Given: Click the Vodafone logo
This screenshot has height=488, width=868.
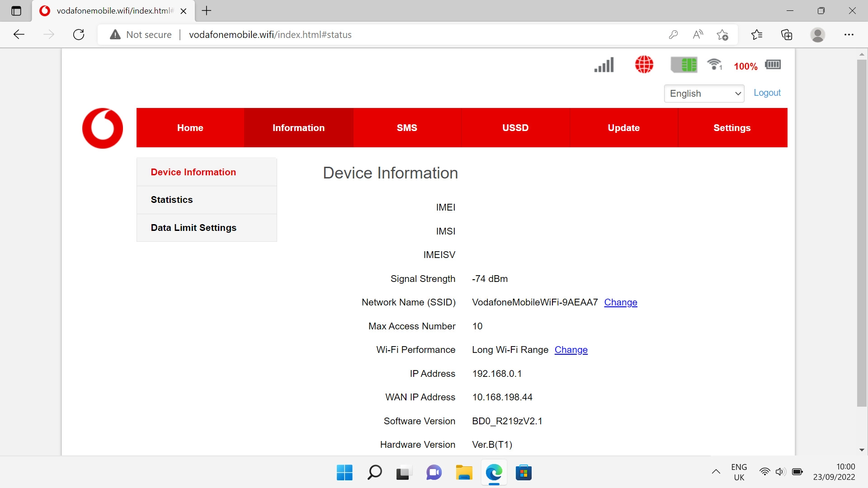Looking at the screenshot, I should [102, 128].
